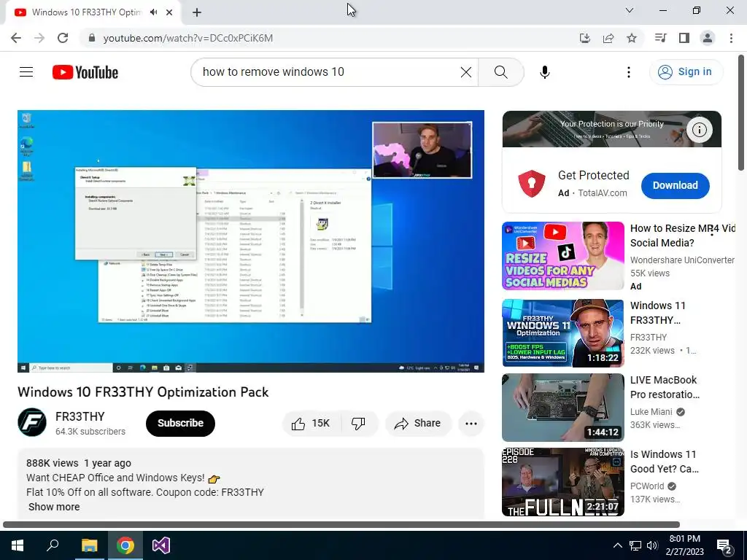The width and height of the screenshot is (747, 560).
Task: Click the Wondershare UniConverter channel name
Action: coord(682,260)
